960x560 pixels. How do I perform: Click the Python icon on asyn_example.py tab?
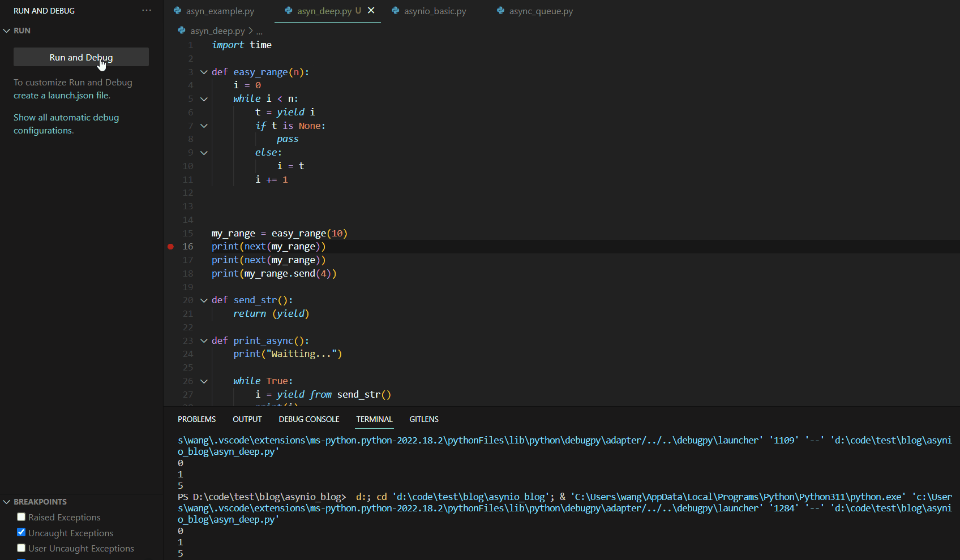[178, 11]
